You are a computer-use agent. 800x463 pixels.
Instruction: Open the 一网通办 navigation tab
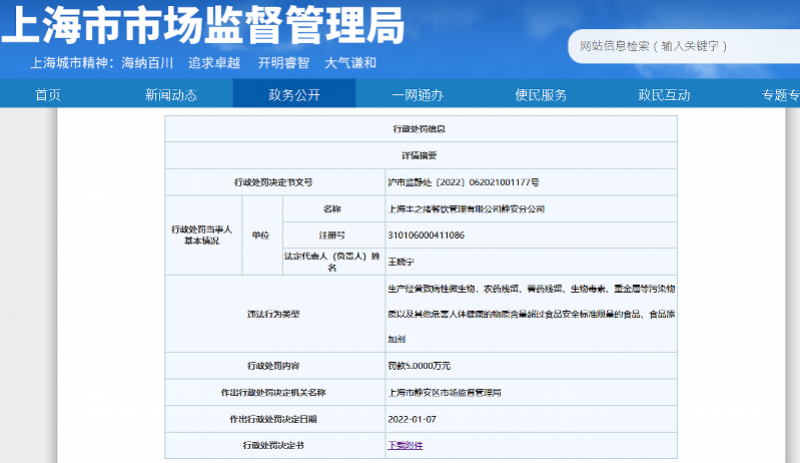(x=417, y=95)
